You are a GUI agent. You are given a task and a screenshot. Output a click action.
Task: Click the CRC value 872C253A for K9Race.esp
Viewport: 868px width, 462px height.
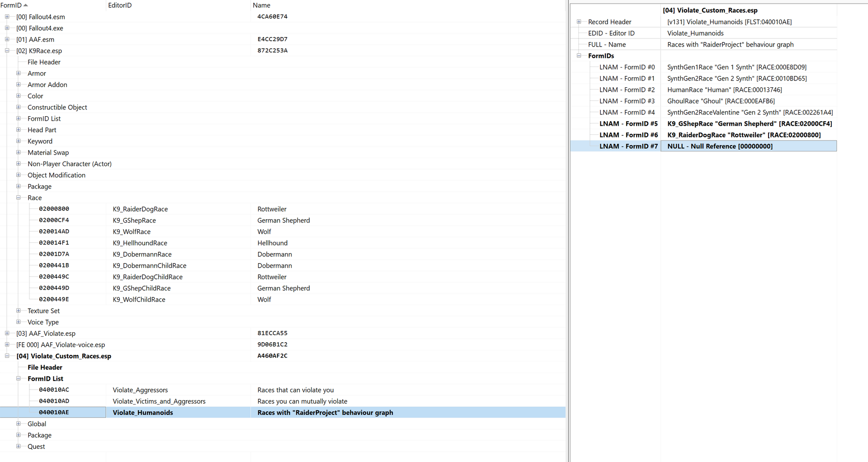pyautogui.click(x=273, y=51)
